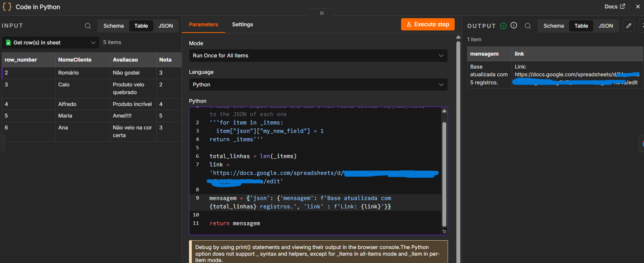Image resolution: width=644 pixels, height=263 pixels.
Task: Click the output info icon
Action: click(x=514, y=25)
